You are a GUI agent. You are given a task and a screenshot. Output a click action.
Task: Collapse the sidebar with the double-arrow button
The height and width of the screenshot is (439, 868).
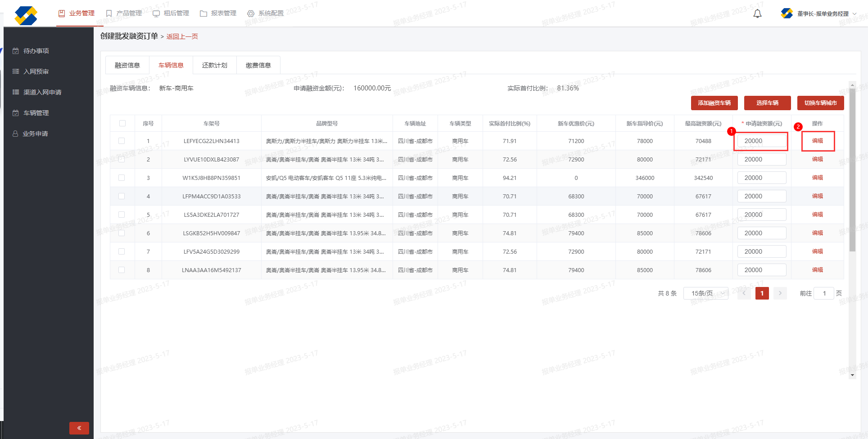tap(79, 428)
